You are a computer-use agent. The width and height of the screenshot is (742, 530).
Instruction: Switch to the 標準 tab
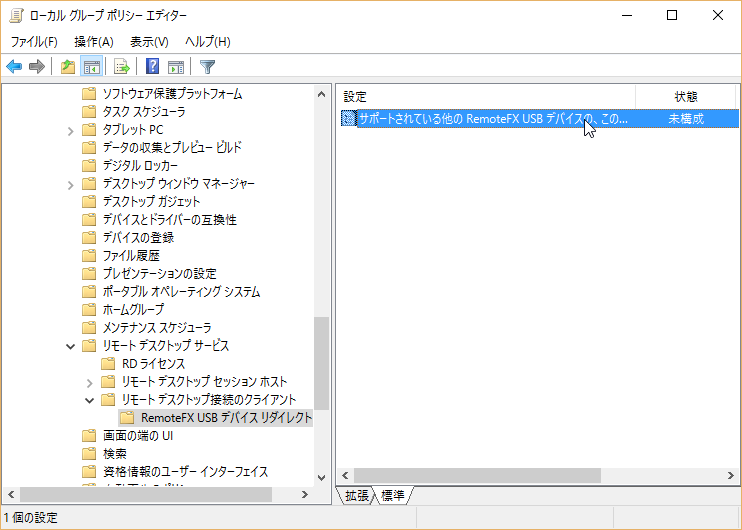point(393,495)
